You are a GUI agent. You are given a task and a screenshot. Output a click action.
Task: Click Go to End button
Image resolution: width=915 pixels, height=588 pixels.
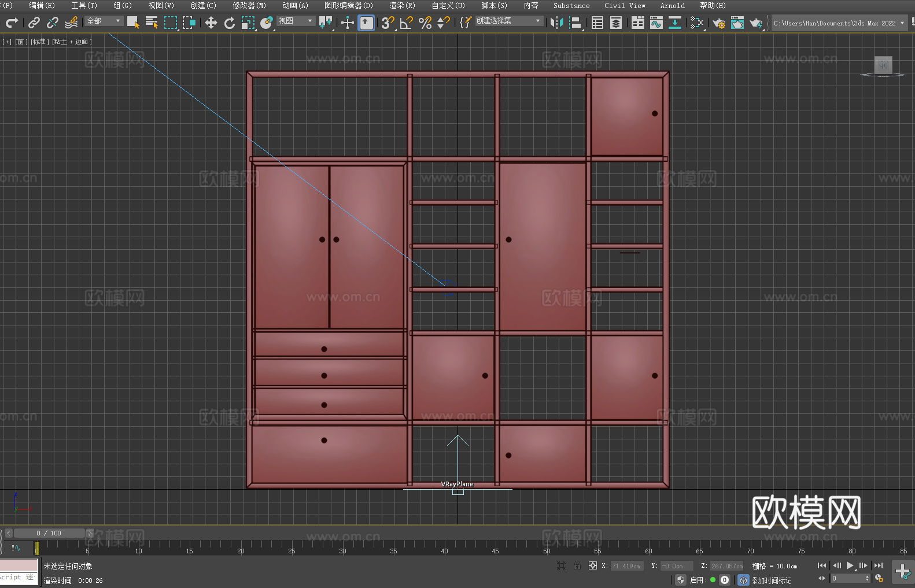tap(879, 565)
